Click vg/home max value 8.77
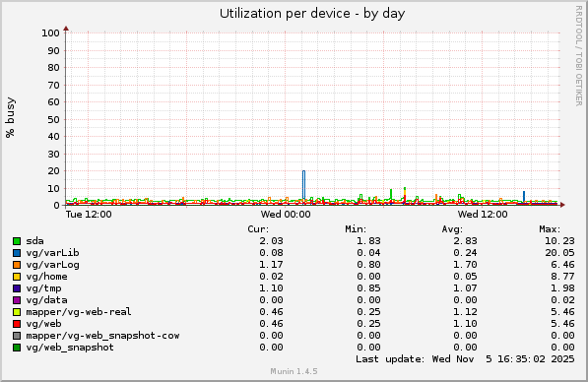 tap(562, 277)
